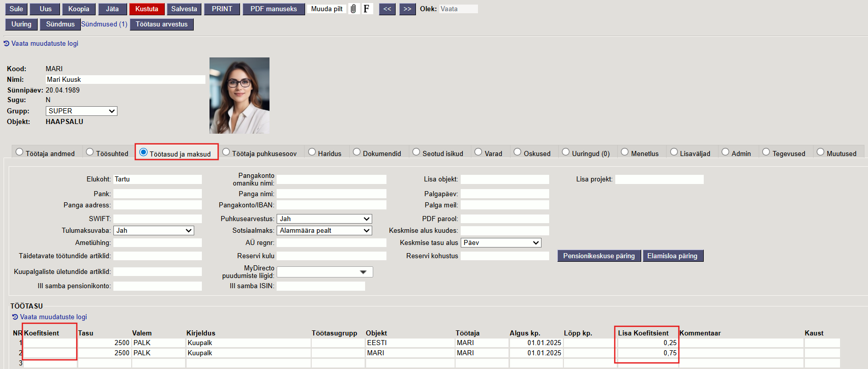Select the Haridus radio option
Viewport: 868px width, 369px height.
coord(312,152)
